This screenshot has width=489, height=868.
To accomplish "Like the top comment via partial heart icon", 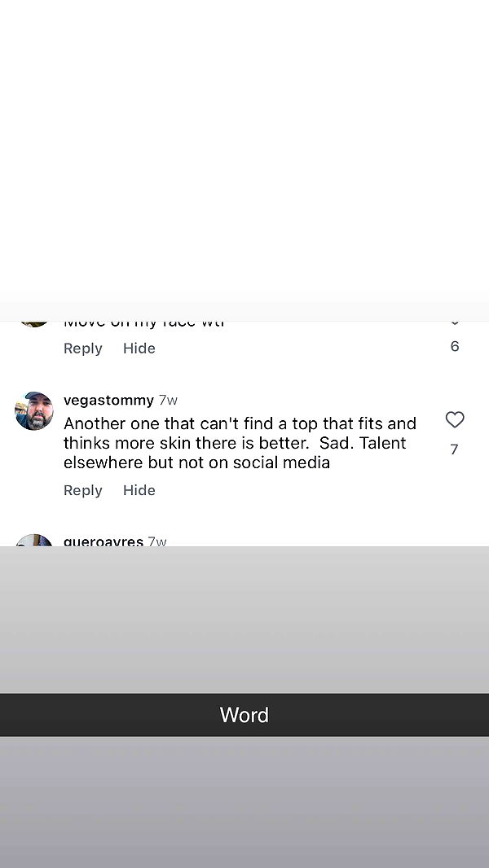I will [455, 323].
